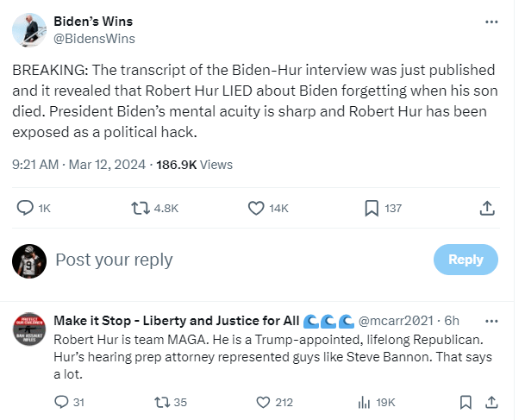Bookmark the Make it Stop comment
This screenshot has width=525, height=420.
click(466, 402)
